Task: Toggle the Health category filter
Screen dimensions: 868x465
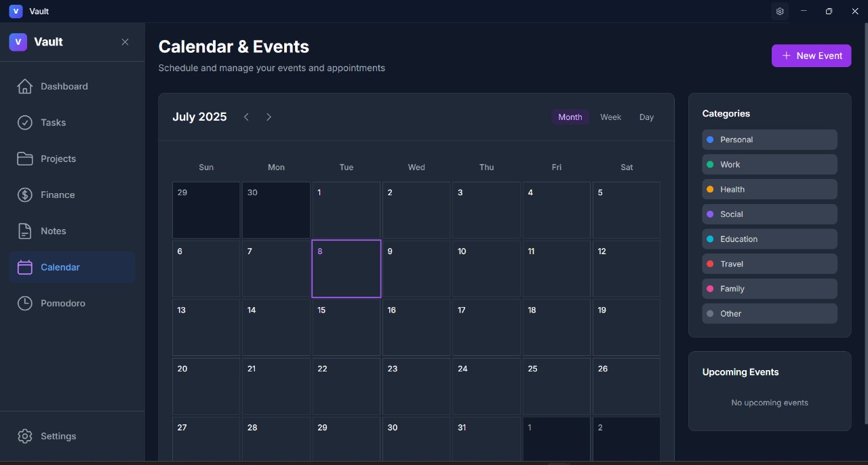Action: [770, 189]
